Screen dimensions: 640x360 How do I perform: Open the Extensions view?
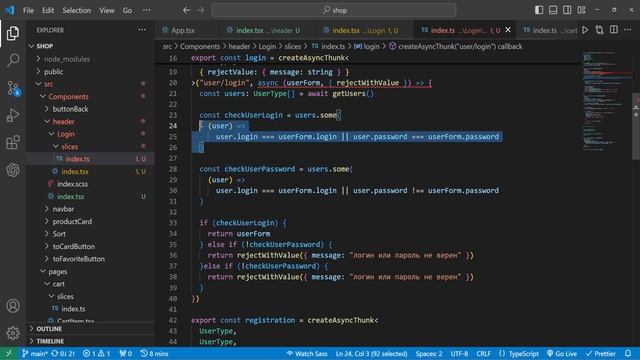tap(13, 142)
